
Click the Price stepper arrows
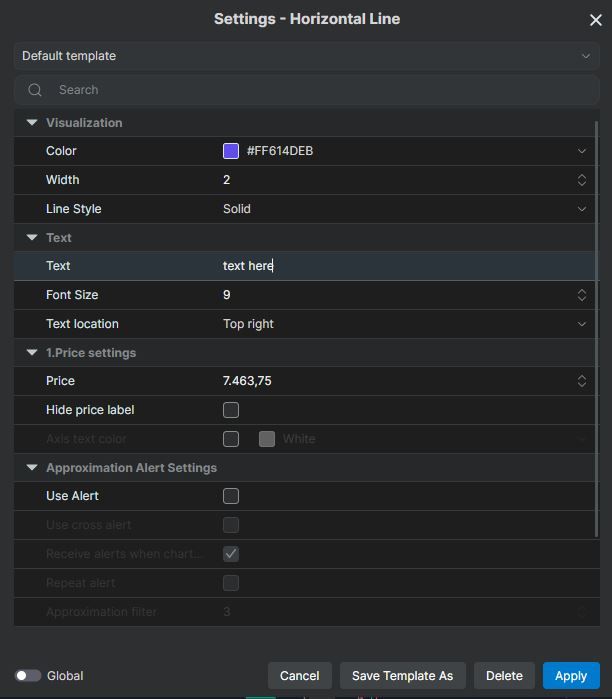tap(582, 381)
